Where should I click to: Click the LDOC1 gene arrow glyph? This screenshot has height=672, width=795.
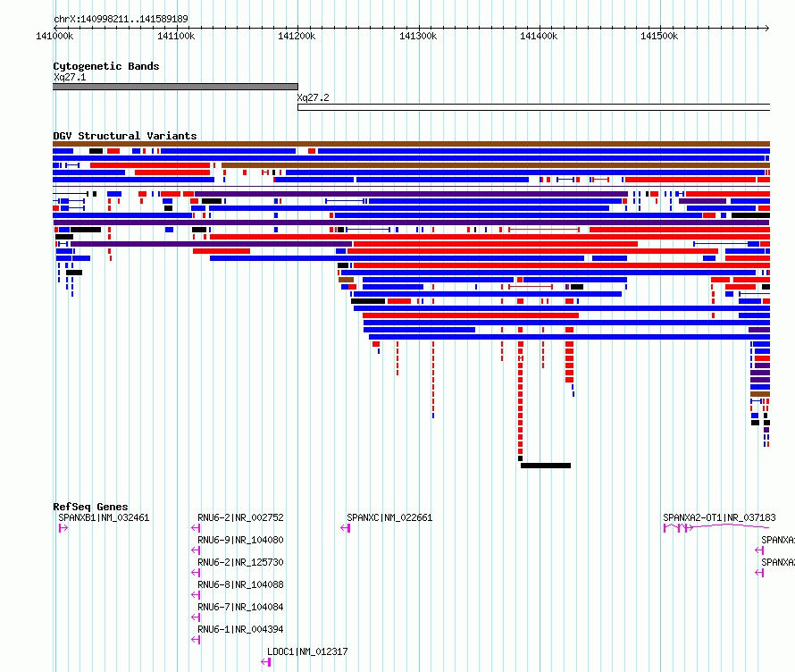(x=265, y=662)
